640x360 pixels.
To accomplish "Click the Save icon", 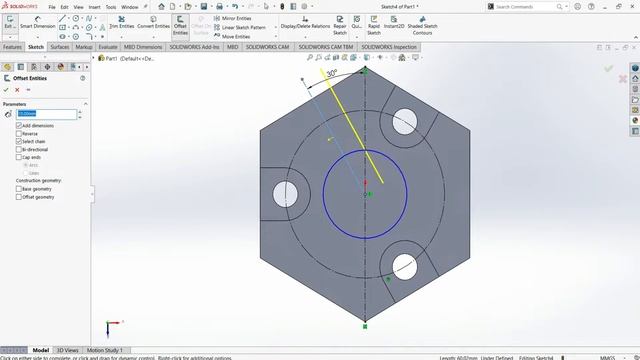I will point(204,7).
